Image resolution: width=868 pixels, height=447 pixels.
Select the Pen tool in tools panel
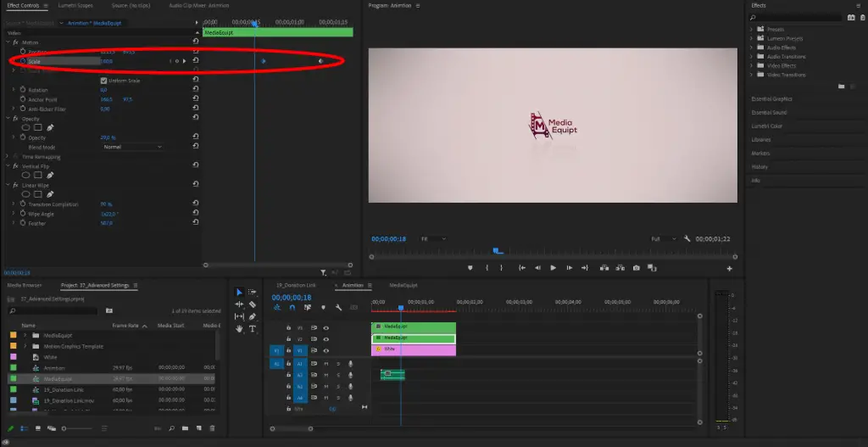click(x=253, y=316)
